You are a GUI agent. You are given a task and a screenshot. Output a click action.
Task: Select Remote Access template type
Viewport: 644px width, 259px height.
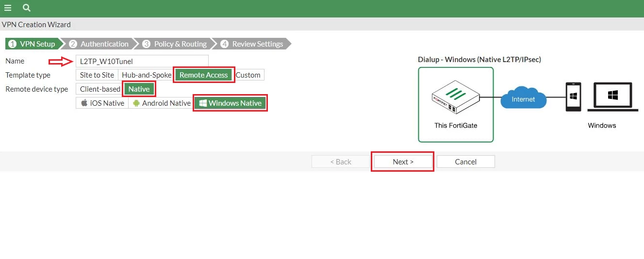click(x=204, y=75)
